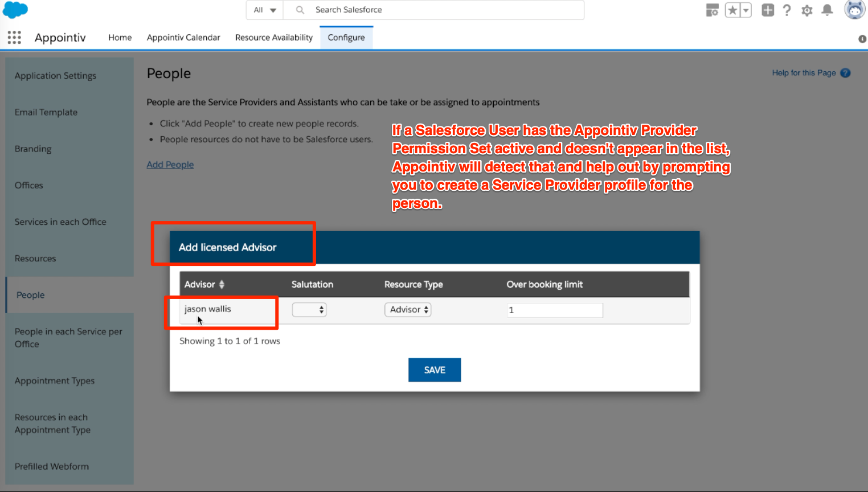Click the People page heading
This screenshot has height=492, width=868.
(169, 73)
